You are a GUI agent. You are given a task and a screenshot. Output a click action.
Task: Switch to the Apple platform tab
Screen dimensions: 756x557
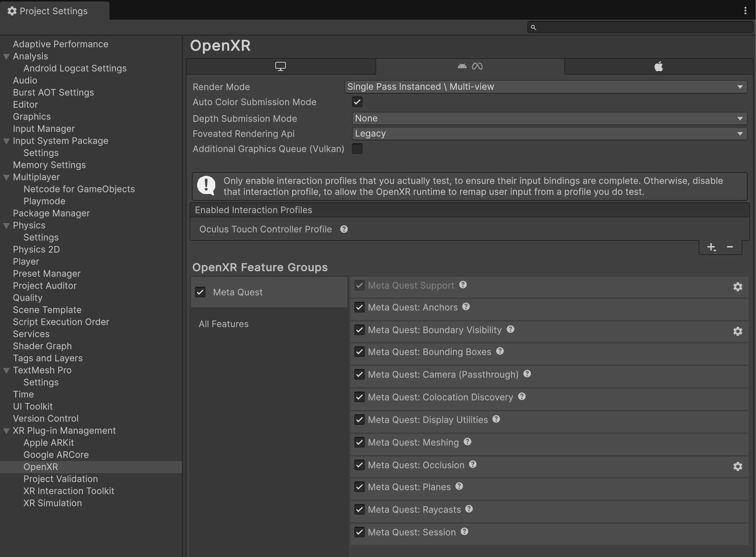[x=658, y=66]
